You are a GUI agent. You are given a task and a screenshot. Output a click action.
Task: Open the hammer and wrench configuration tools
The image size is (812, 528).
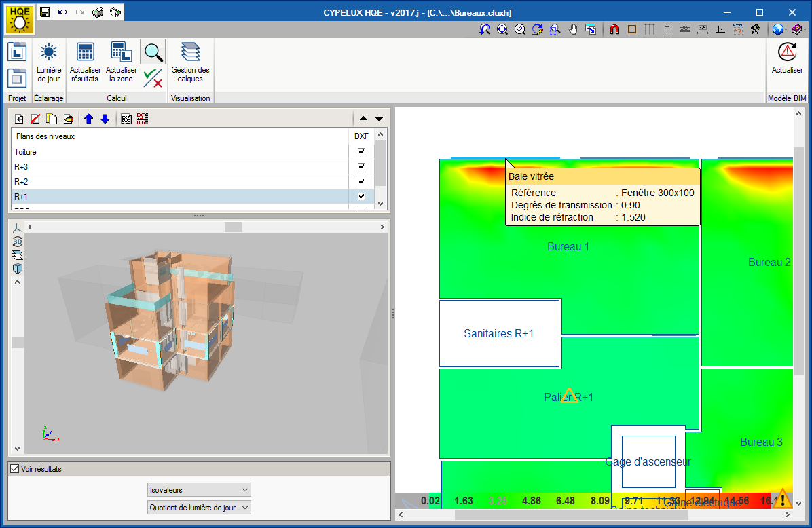755,29
